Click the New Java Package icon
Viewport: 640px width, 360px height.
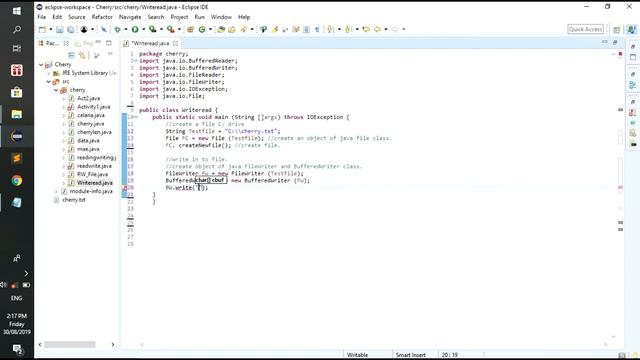[x=190, y=29]
